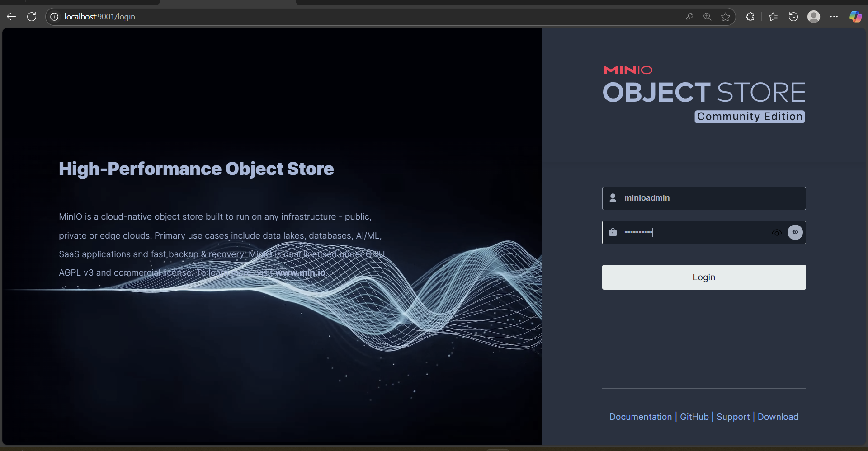This screenshot has width=868, height=451.
Task: Click the lock icon in password field
Action: tap(613, 232)
